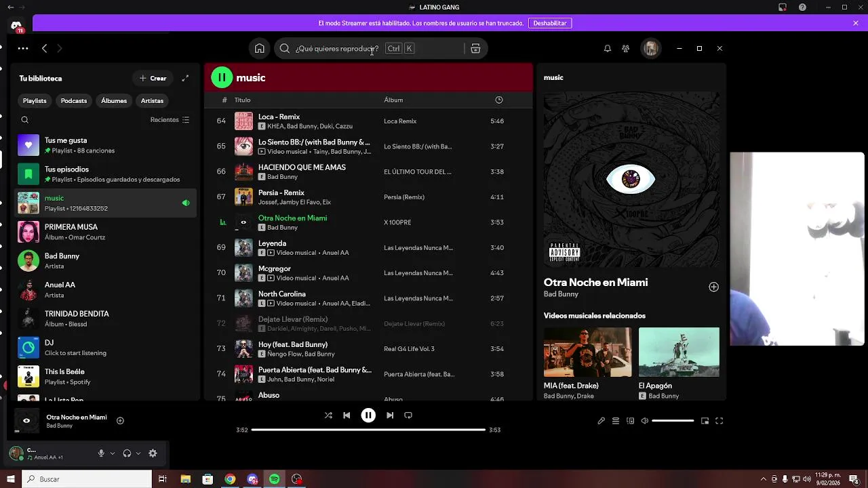This screenshot has width=868, height=488.
Task: Open Discord help question mark icon
Action: pyautogui.click(x=802, y=7)
